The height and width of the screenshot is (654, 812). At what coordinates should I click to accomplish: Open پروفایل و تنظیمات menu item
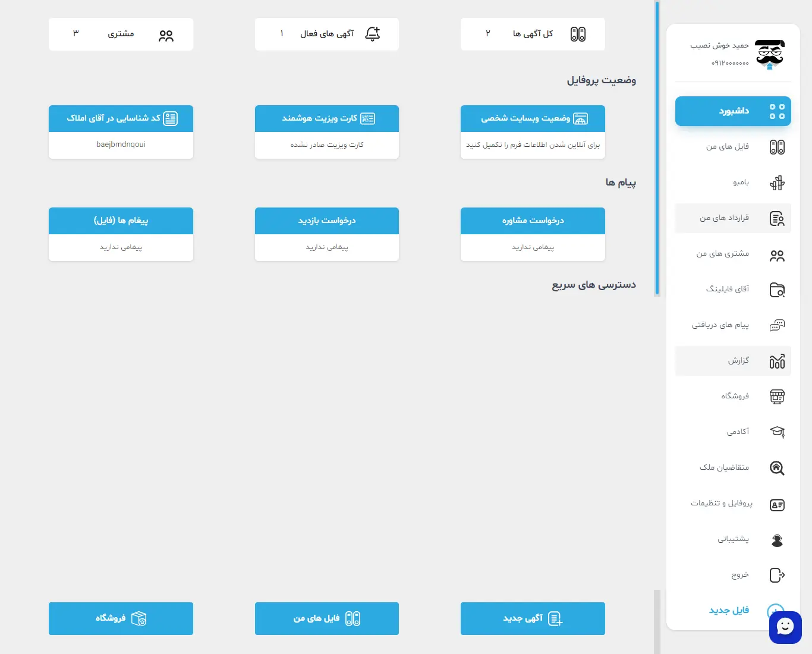(x=721, y=504)
